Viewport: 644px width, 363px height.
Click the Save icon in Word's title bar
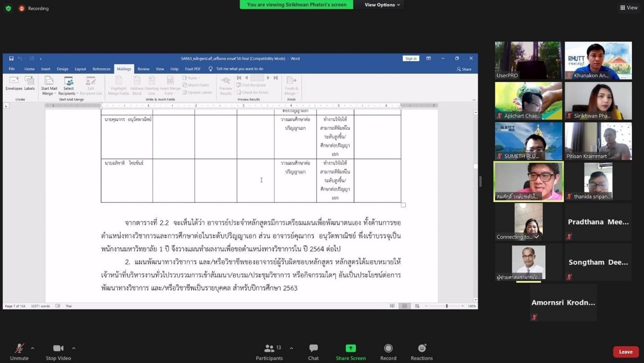tap(11, 59)
